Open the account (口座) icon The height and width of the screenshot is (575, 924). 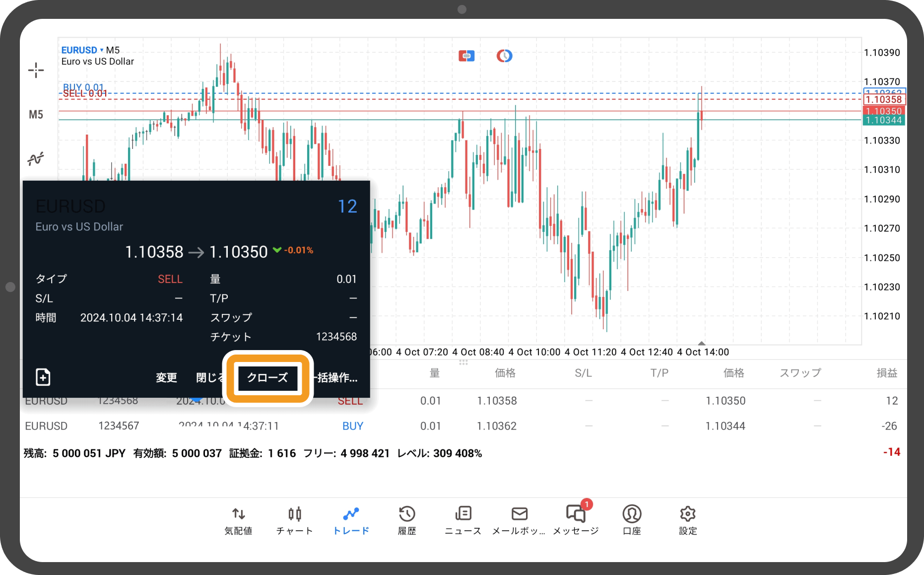pyautogui.click(x=632, y=519)
